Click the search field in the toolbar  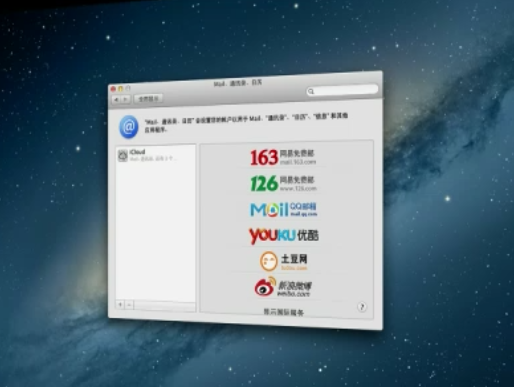click(342, 90)
